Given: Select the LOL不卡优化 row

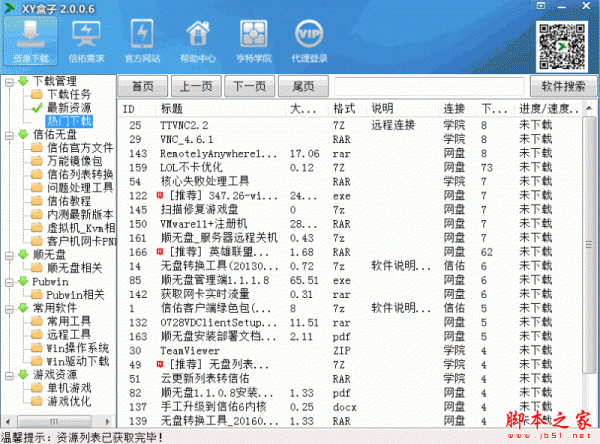Looking at the screenshot, I should (350, 168).
